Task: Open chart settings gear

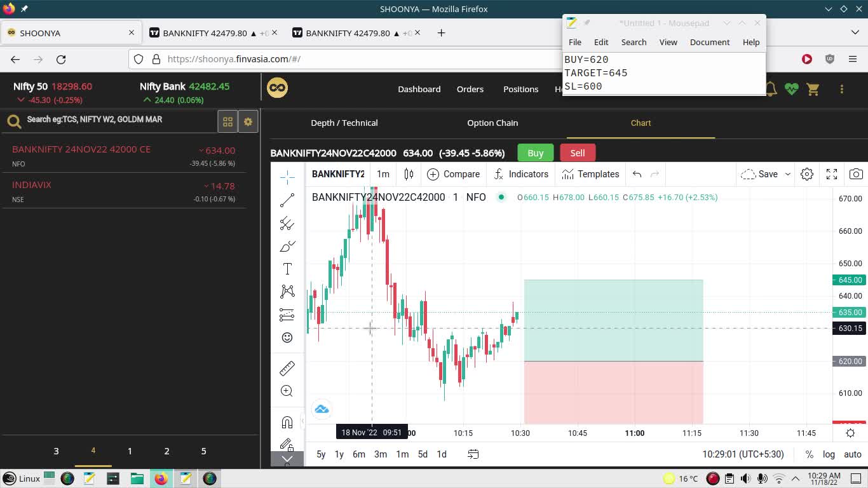Action: point(807,174)
